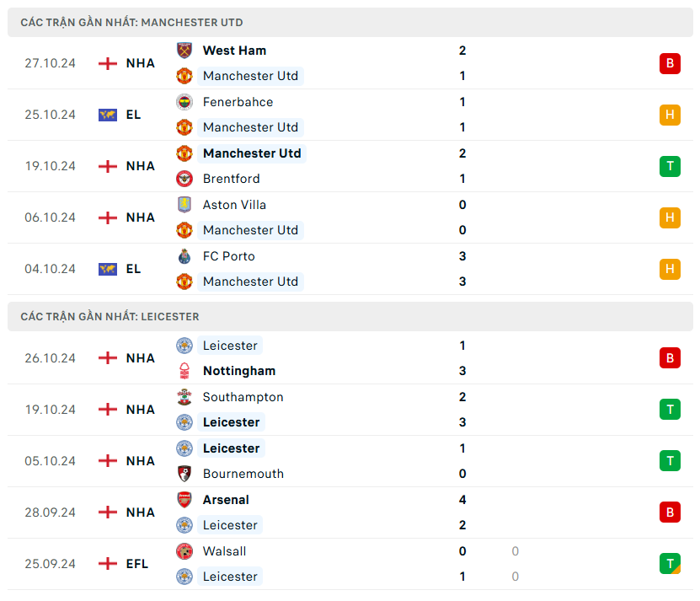Screen dimensions: 700x601
Task: Click the Southampton club crest
Action: pos(184,397)
